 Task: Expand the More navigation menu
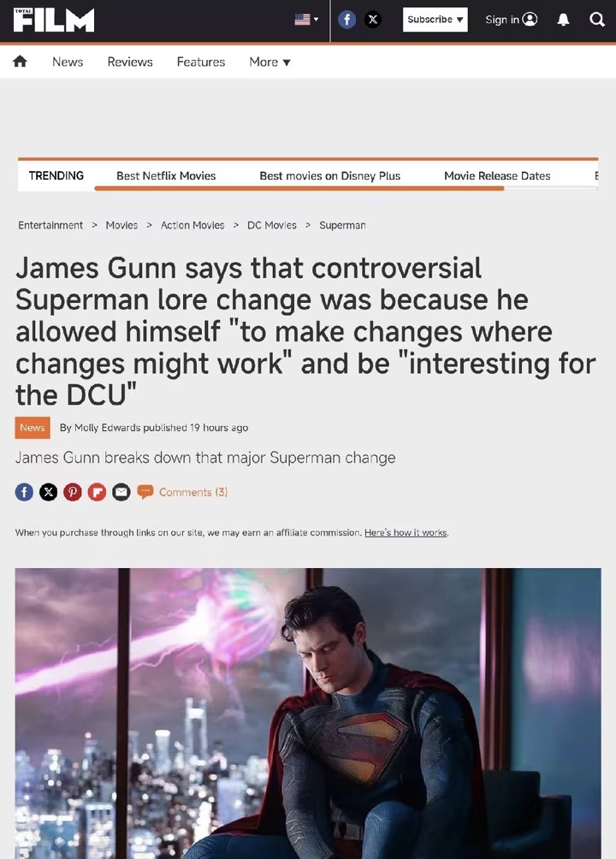pyautogui.click(x=269, y=62)
